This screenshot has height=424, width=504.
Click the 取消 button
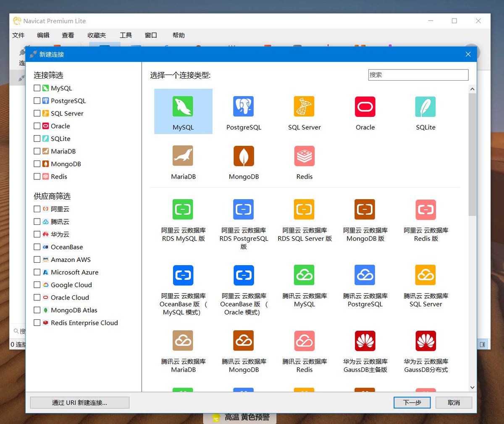[x=454, y=403]
